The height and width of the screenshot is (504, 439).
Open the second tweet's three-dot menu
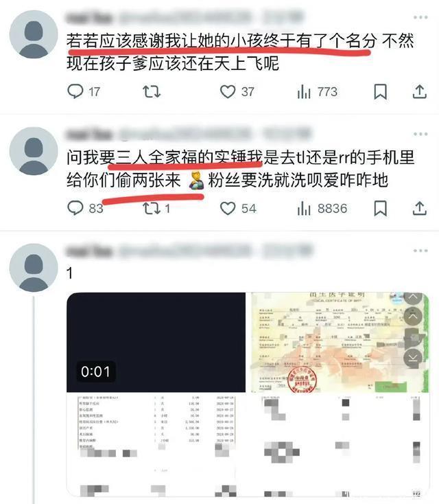[x=420, y=134]
